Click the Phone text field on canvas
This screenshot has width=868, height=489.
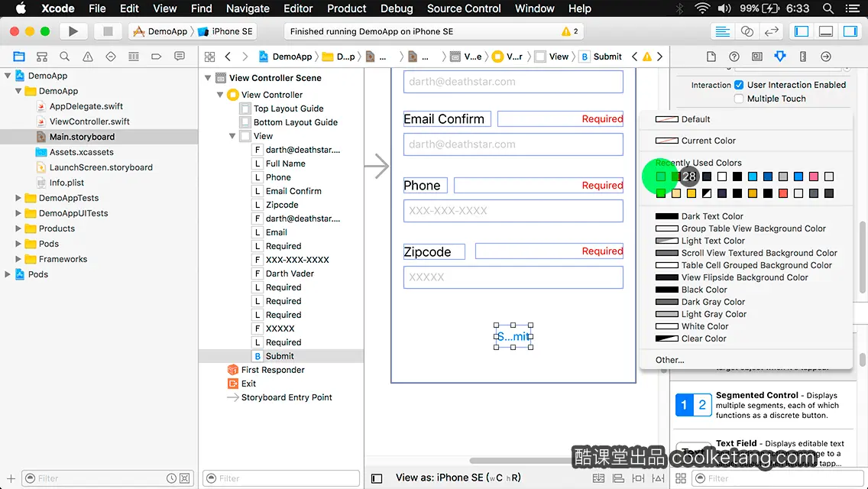[513, 211]
